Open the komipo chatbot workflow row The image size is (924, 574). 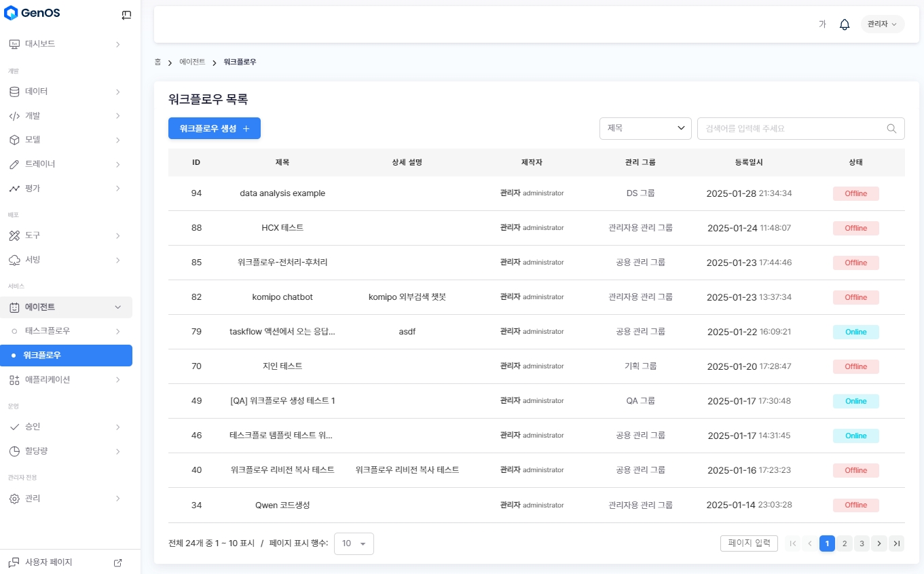click(x=282, y=297)
